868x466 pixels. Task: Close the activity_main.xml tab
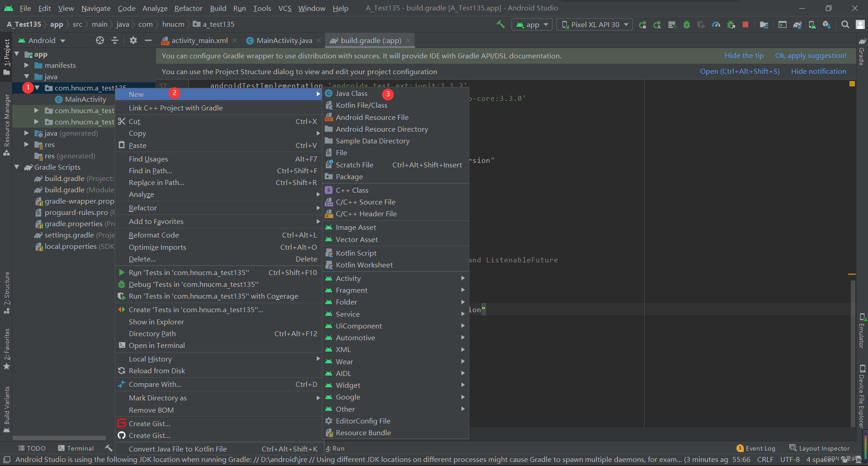(235, 40)
